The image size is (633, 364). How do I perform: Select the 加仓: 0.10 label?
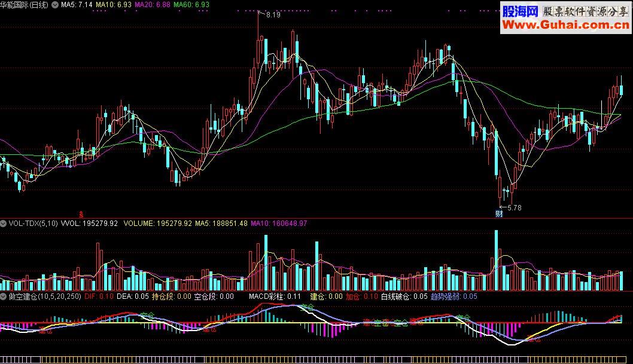[x=362, y=296]
